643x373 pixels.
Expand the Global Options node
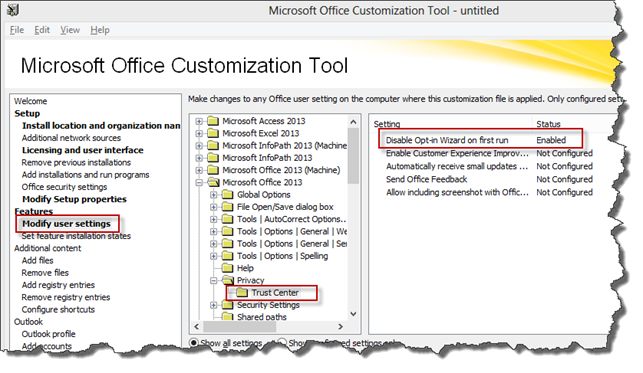214,195
